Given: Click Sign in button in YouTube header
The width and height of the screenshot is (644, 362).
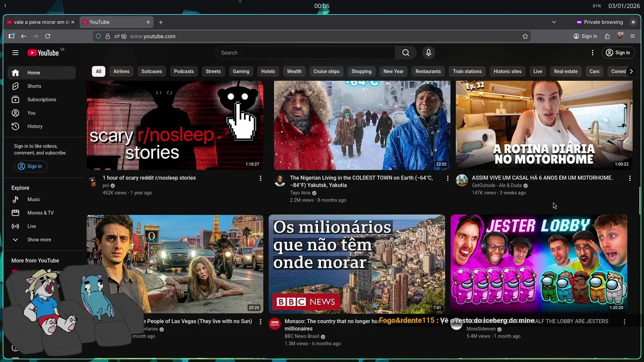Looking at the screenshot, I should [617, 53].
